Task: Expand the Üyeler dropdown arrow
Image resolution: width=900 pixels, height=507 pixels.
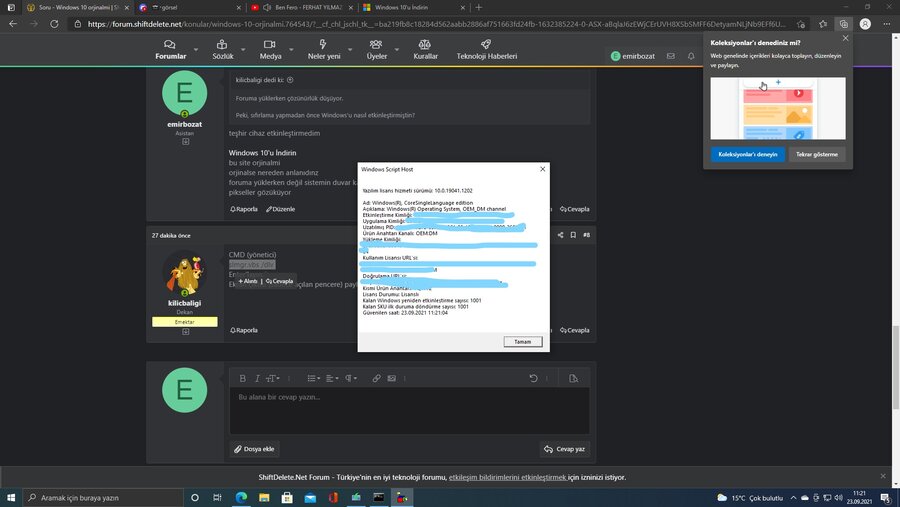Action: tap(397, 50)
